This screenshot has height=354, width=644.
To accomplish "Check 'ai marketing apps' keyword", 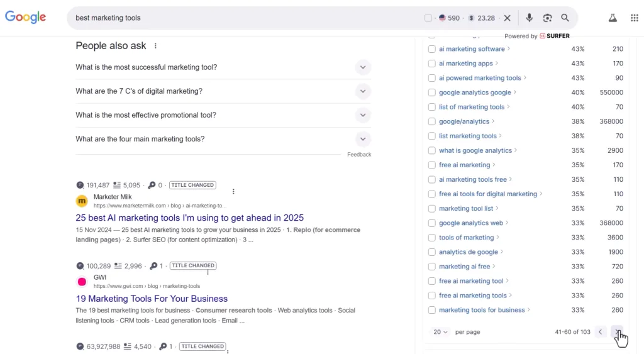I will pyautogui.click(x=431, y=64).
